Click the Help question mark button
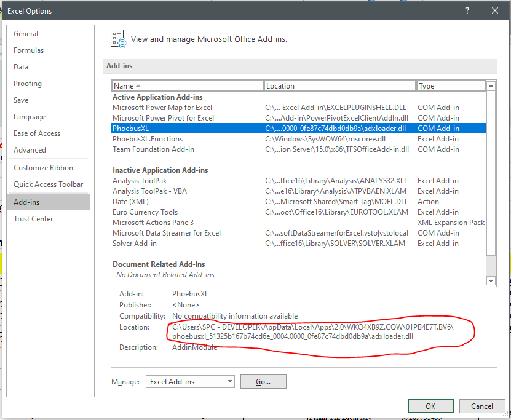The width and height of the screenshot is (511, 420). pyautogui.click(x=469, y=10)
